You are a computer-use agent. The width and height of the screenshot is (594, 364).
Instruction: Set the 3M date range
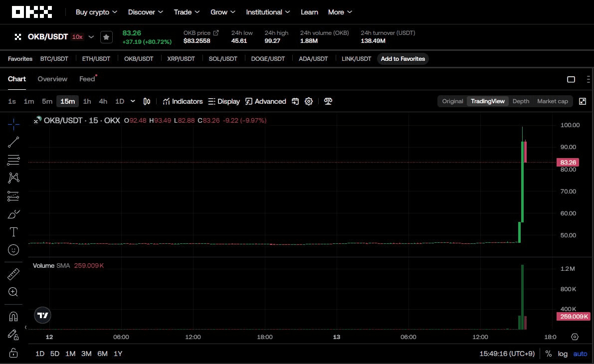(x=86, y=354)
